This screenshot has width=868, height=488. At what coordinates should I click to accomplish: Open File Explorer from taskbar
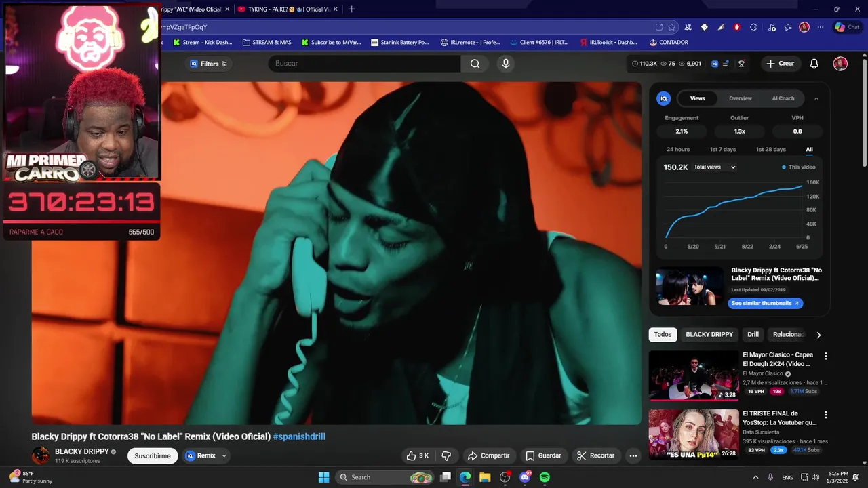pyautogui.click(x=485, y=477)
